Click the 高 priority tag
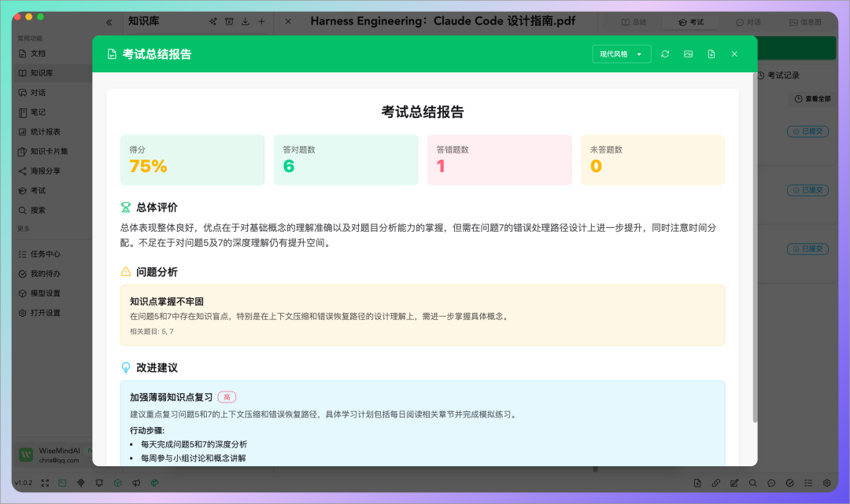 [227, 397]
